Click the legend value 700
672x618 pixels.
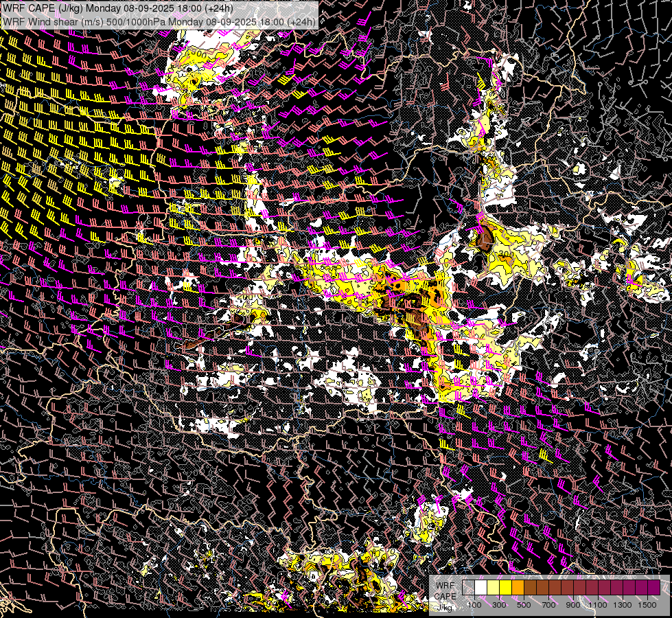point(548,605)
